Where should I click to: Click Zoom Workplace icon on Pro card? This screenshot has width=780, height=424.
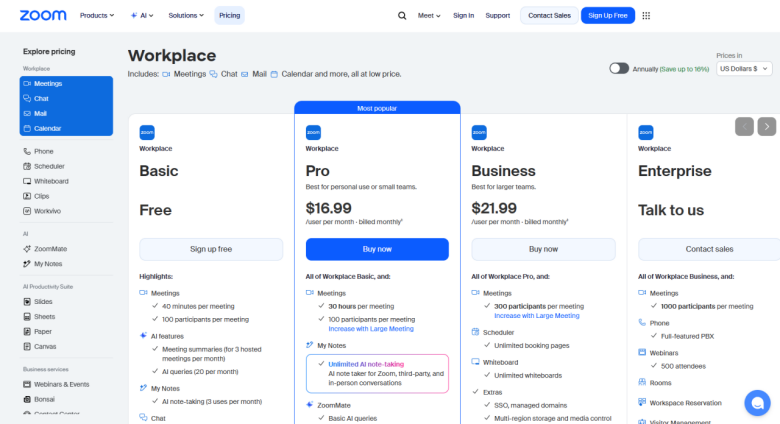pyautogui.click(x=313, y=132)
